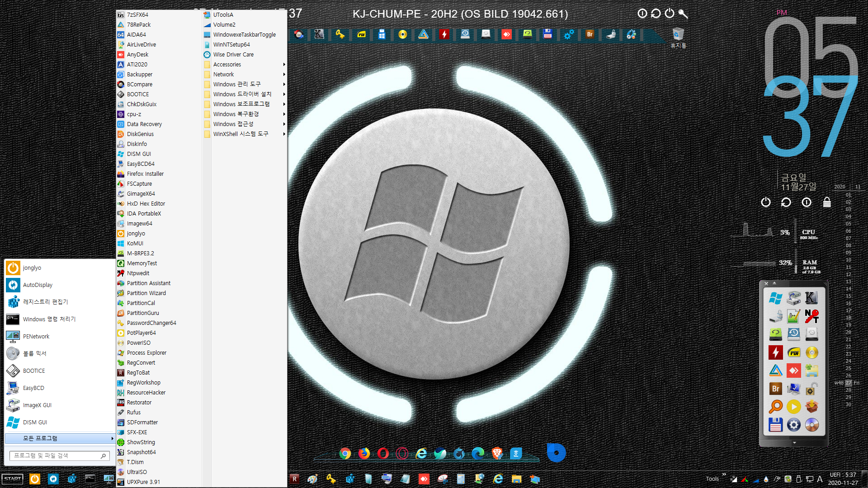This screenshot has width=868, height=488.
Task: Expand the 모든 프로그램 submenu
Action: [x=60, y=438]
